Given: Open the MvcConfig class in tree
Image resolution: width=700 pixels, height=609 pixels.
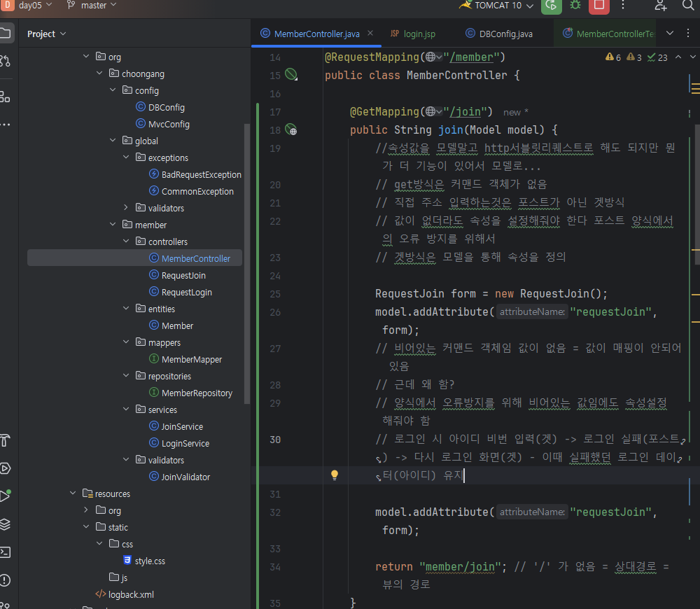Looking at the screenshot, I should [162, 124].
